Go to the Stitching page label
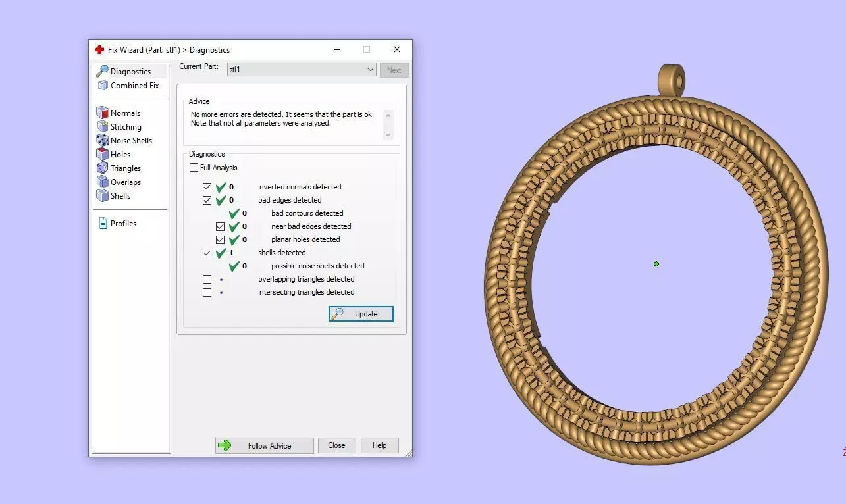846x504 pixels. click(126, 127)
